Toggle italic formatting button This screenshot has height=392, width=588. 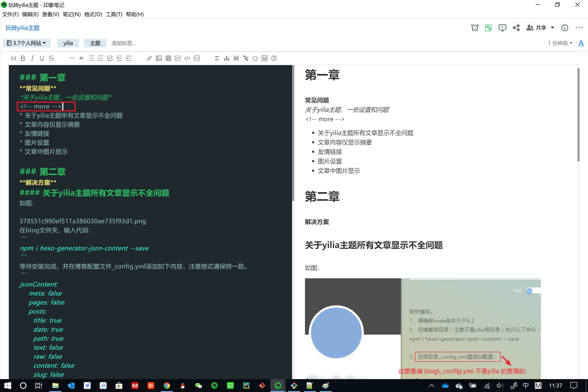32,58
